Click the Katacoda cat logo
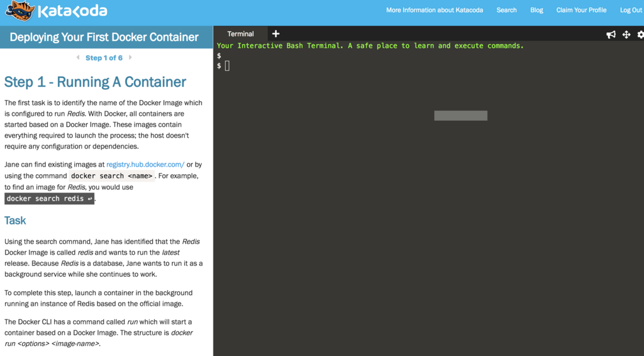644x356 pixels. pyautogui.click(x=19, y=11)
